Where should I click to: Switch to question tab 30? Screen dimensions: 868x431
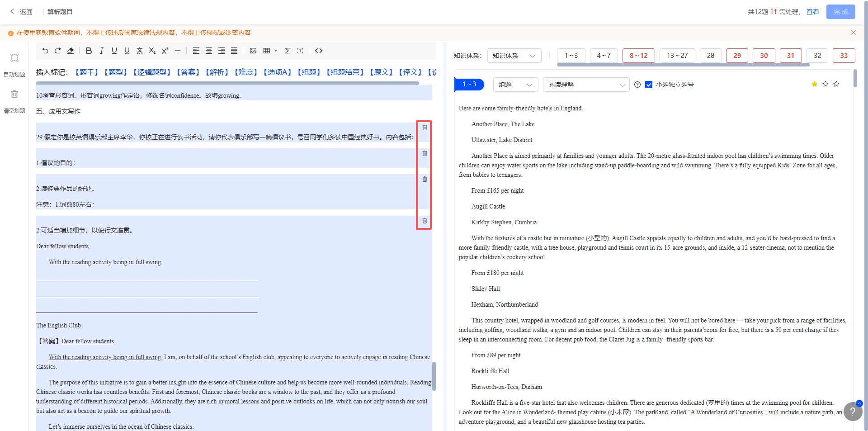[764, 56]
